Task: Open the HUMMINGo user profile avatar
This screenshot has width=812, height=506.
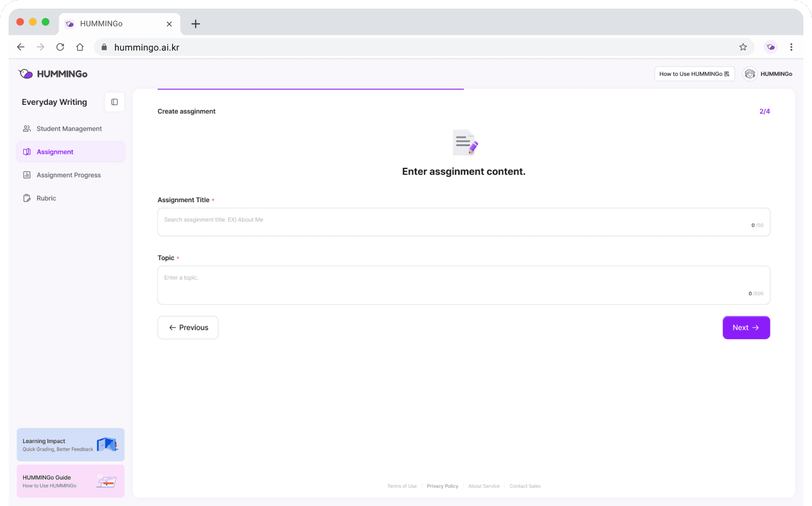Action: [750, 74]
